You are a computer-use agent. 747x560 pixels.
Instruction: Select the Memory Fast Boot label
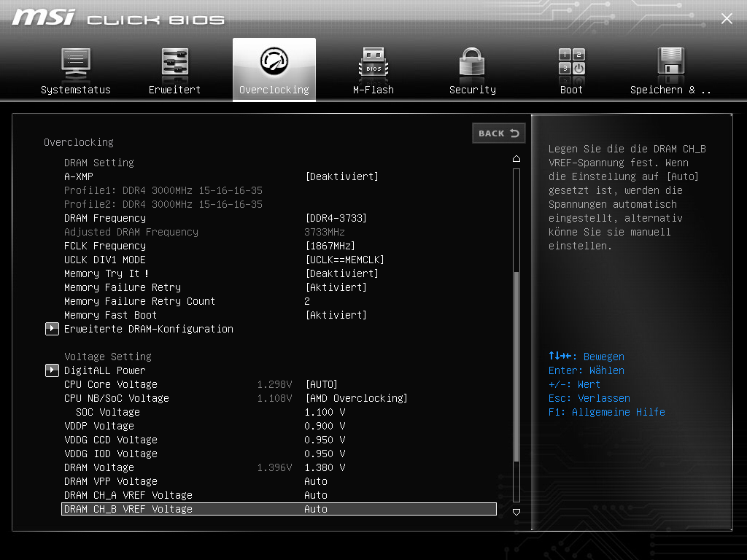point(111,315)
